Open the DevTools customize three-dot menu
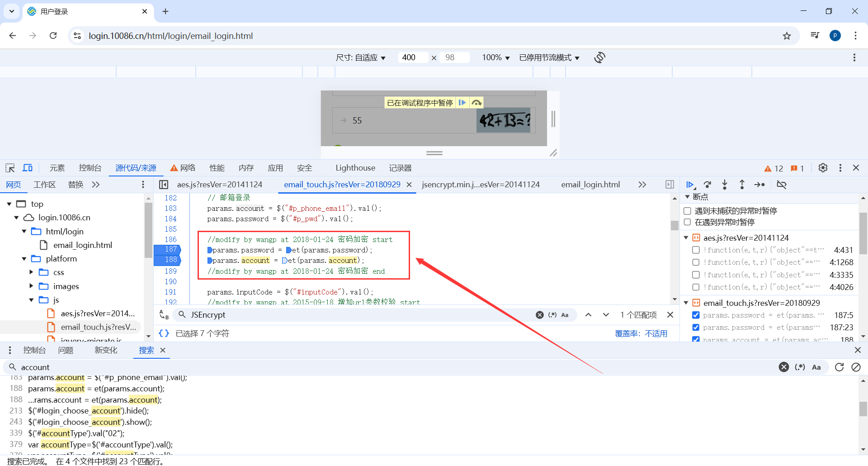The image size is (868, 466). click(x=840, y=168)
